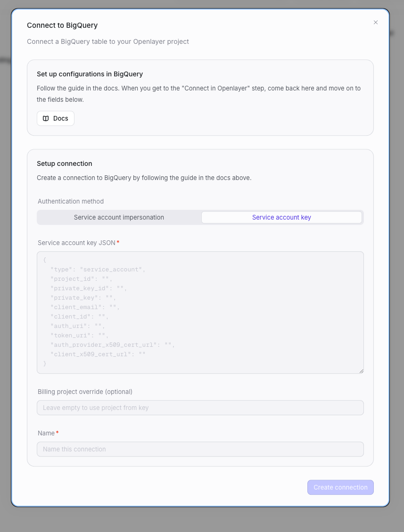Click the Name this connection input
Viewport: 404px width, 532px height.
[x=200, y=449]
